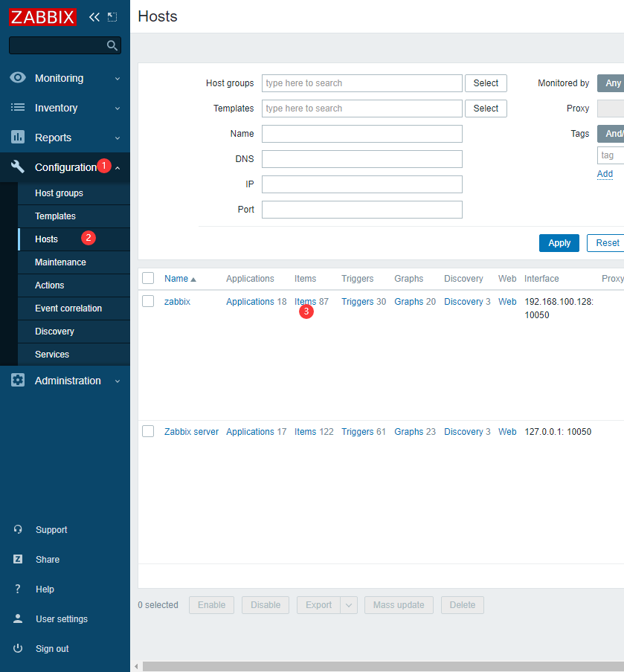Focus the Templates search field
Viewport: 624px width, 672px height.
(362, 109)
